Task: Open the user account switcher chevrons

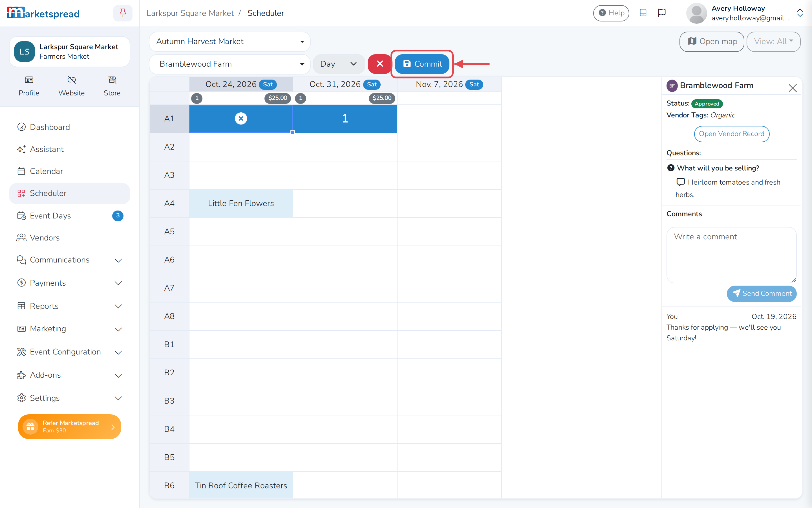Action: tap(800, 13)
